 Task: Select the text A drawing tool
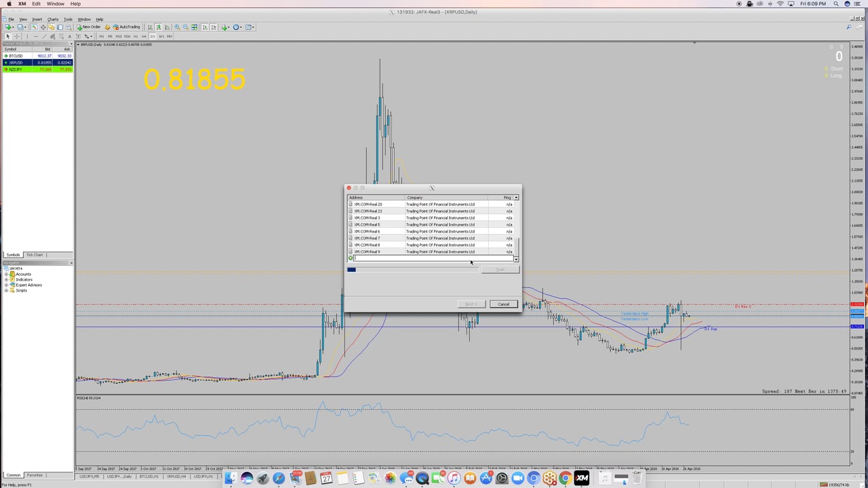pyautogui.click(x=69, y=36)
